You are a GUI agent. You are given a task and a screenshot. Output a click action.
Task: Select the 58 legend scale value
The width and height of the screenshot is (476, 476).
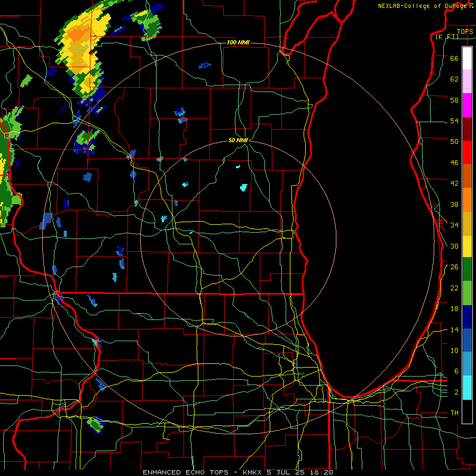(x=454, y=100)
